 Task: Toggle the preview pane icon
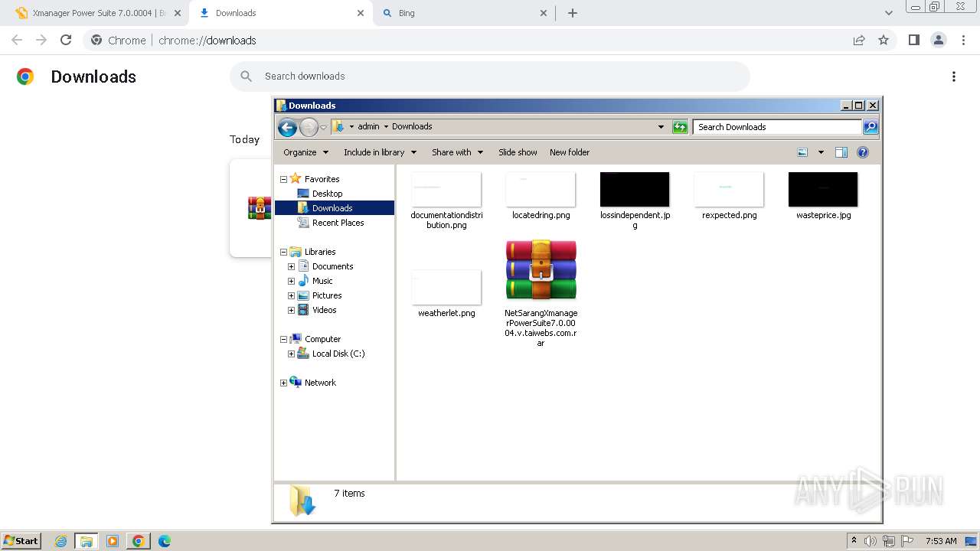(841, 152)
